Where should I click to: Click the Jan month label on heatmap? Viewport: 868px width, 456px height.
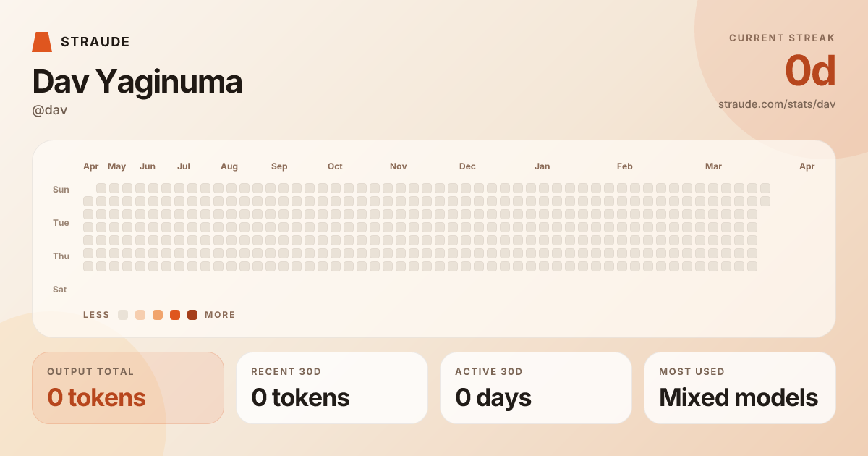pos(542,166)
